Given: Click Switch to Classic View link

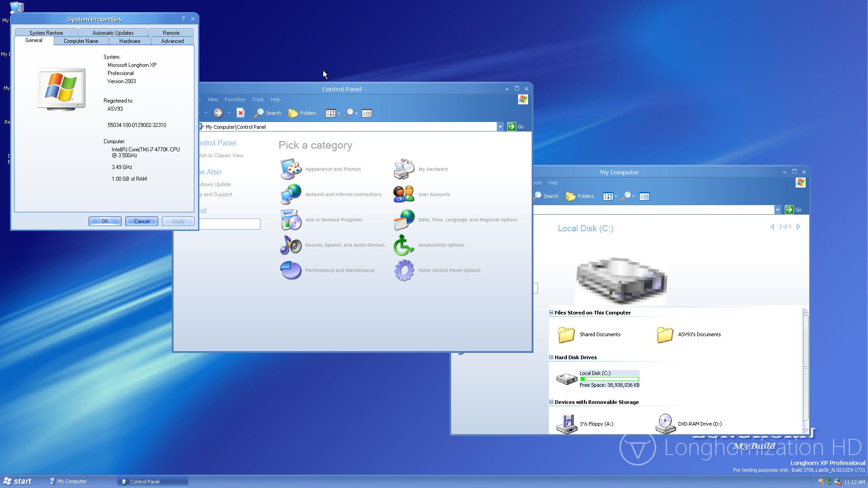Looking at the screenshot, I should pos(221,155).
